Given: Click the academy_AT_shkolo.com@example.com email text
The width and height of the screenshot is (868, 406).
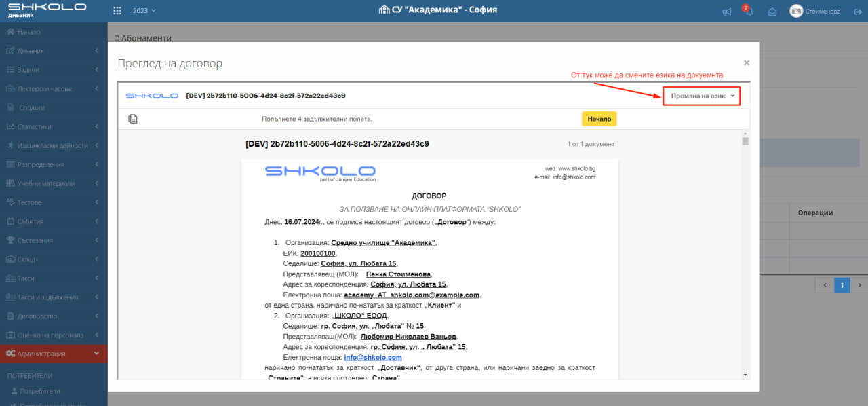Looking at the screenshot, I should pyautogui.click(x=412, y=295).
